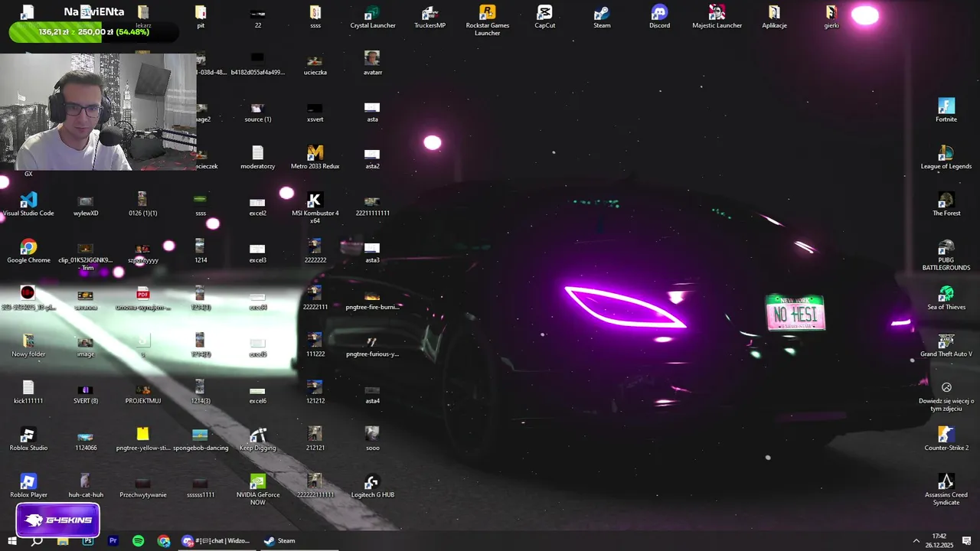This screenshot has height=551, width=980.
Task: Select the Fortnite desktop icon
Action: point(946,110)
